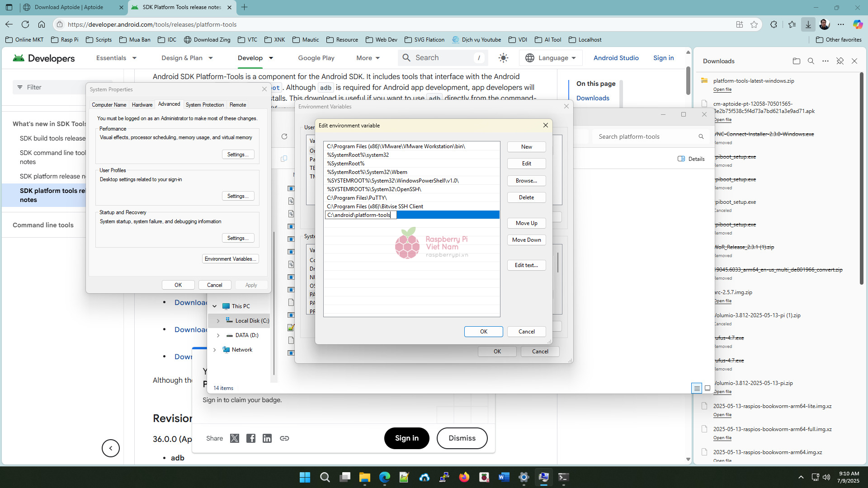This screenshot has height=488, width=868.
Task: Expand DATA (D:) tree node
Action: [218, 335]
